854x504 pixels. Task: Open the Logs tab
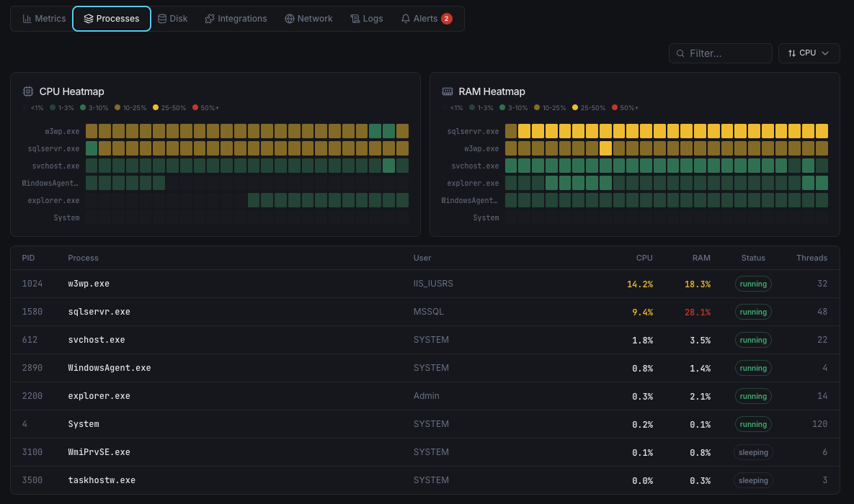[x=366, y=19]
